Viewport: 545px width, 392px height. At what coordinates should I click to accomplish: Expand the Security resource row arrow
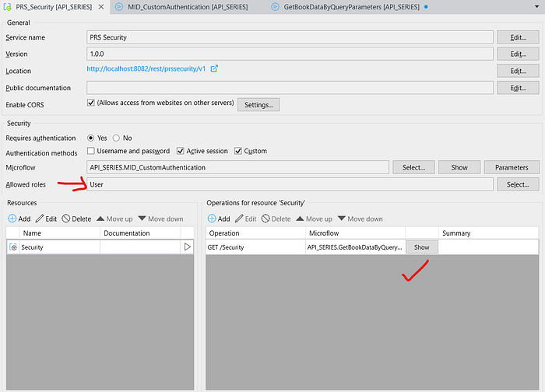(187, 247)
